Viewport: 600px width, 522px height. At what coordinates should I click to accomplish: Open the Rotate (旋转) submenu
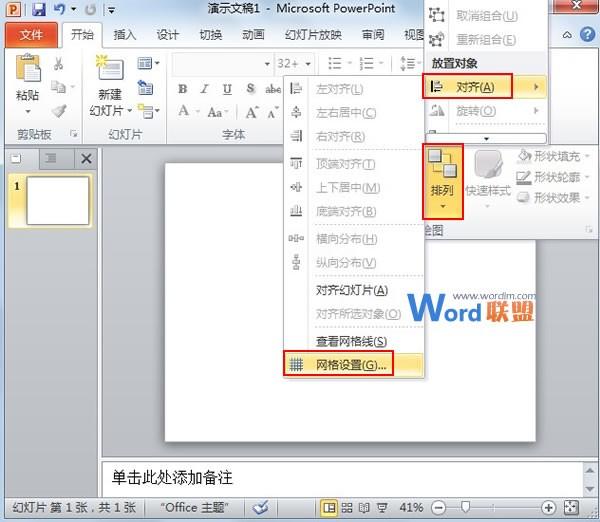coord(486,111)
